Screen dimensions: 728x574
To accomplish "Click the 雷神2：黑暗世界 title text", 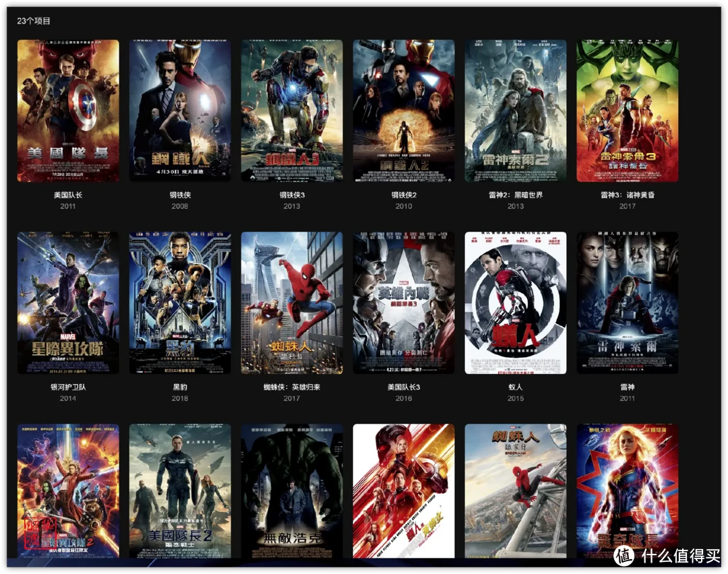I will coord(516,195).
